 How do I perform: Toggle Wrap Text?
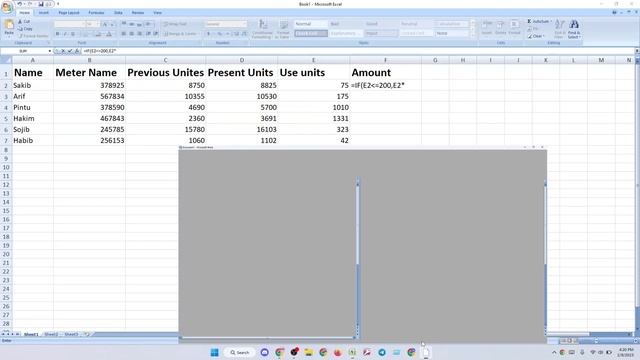tap(176, 24)
